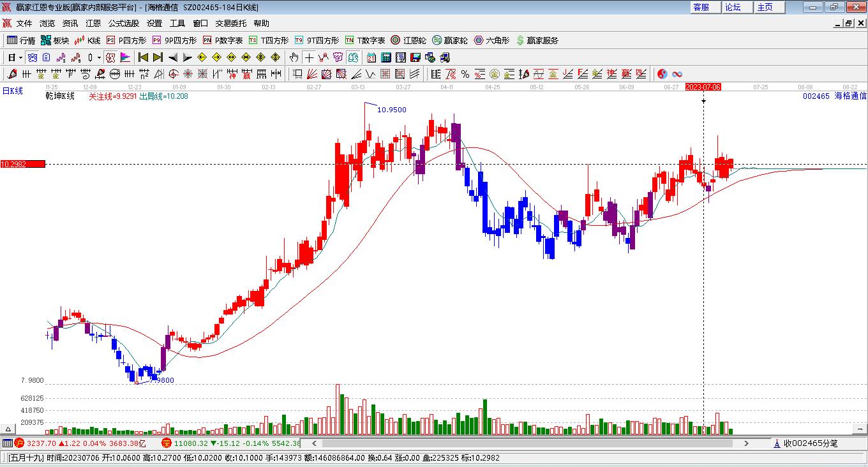Viewport: 868px width, 467px height.
Task: Open the 江恩轮 tool
Action: 408,40
